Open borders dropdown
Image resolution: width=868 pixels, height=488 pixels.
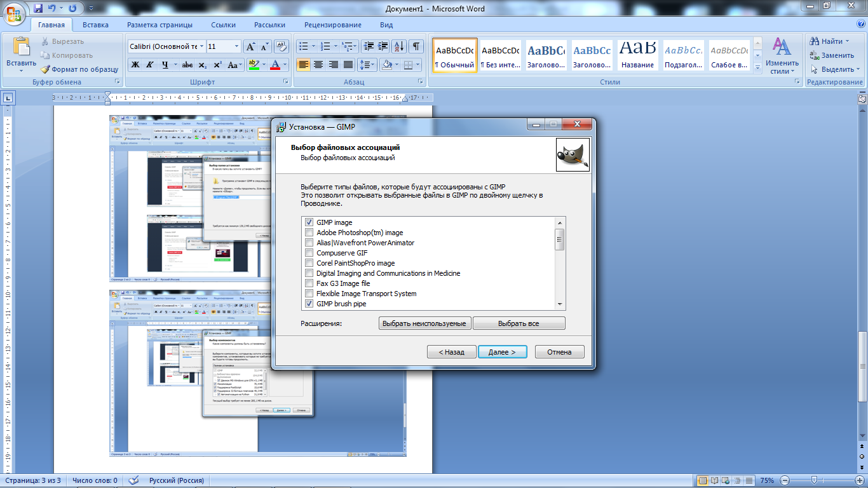[417, 65]
